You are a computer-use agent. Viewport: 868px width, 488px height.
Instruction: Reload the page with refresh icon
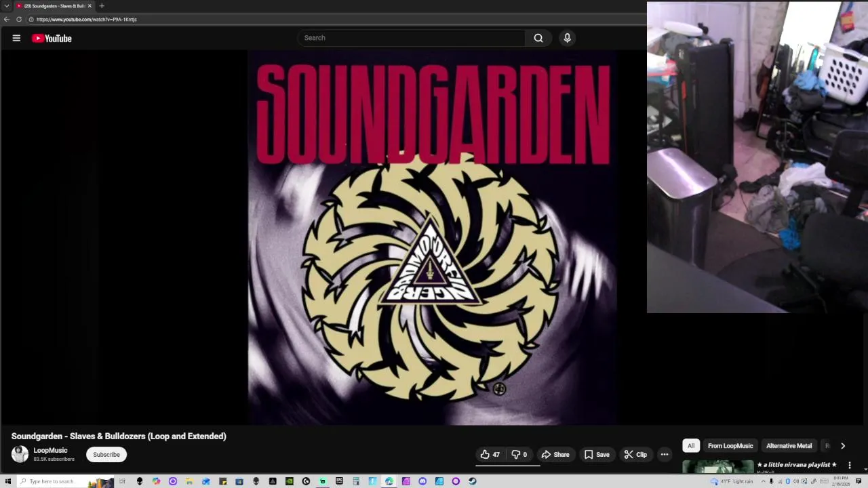point(19,19)
